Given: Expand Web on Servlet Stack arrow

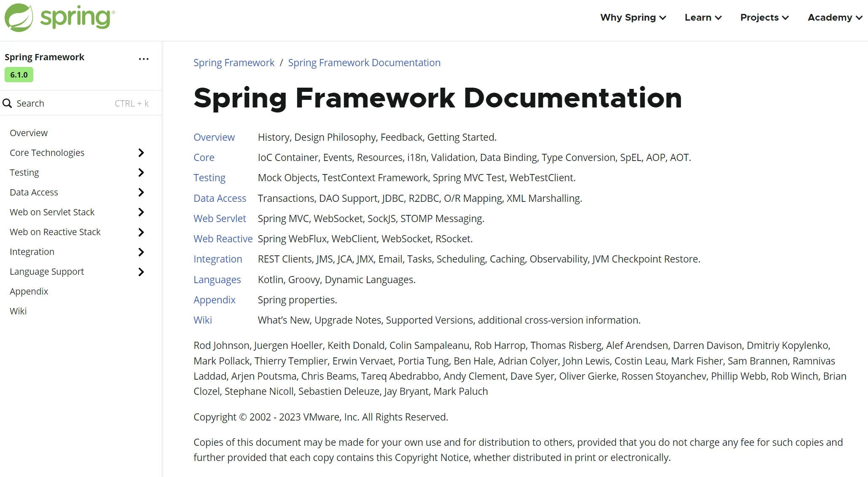Looking at the screenshot, I should click(x=141, y=212).
